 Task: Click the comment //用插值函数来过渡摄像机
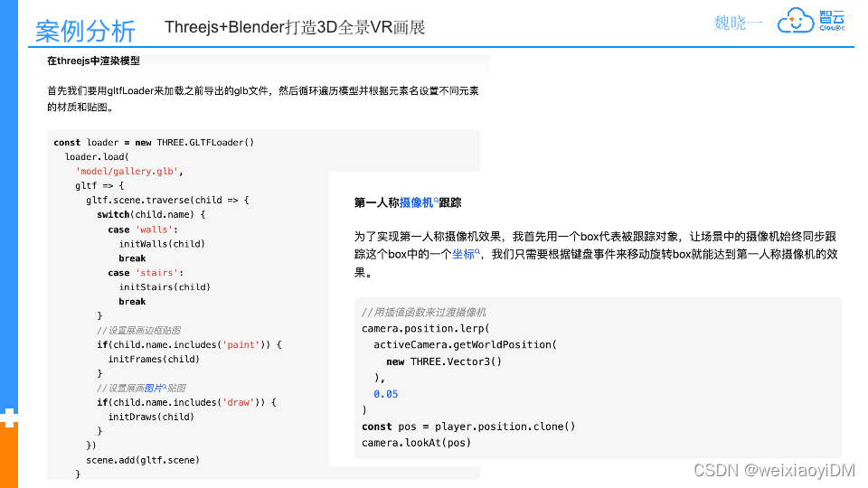[x=423, y=312]
